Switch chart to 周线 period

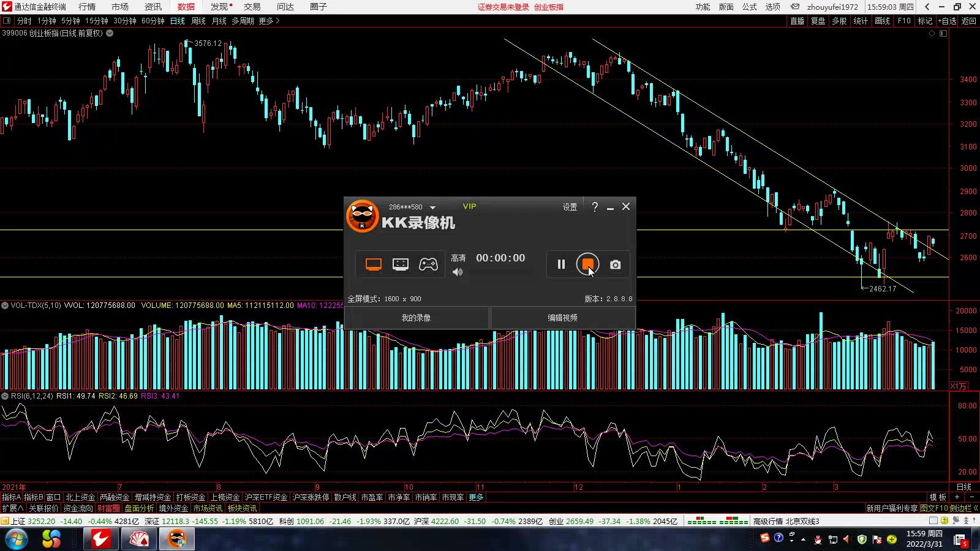pos(198,21)
